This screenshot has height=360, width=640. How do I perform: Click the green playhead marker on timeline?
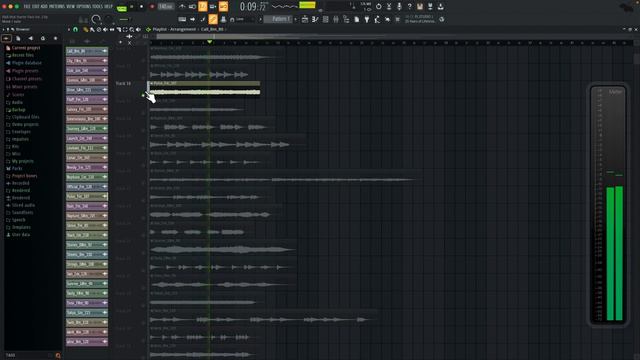[x=209, y=42]
